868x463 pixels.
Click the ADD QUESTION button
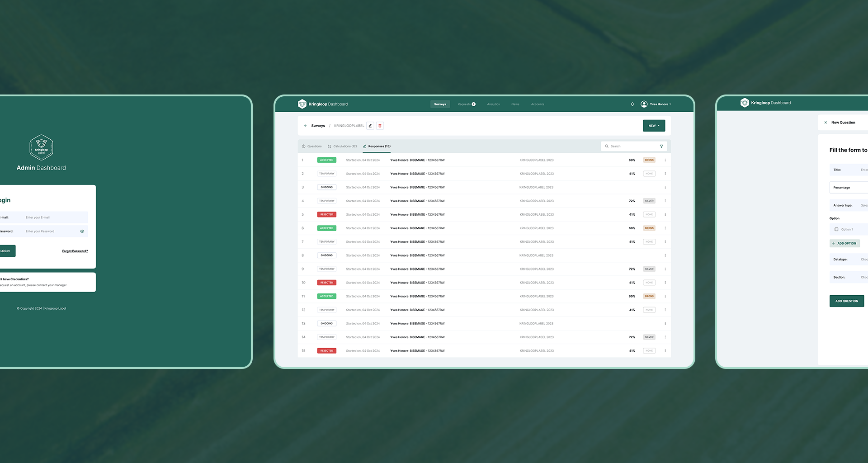coord(847,301)
